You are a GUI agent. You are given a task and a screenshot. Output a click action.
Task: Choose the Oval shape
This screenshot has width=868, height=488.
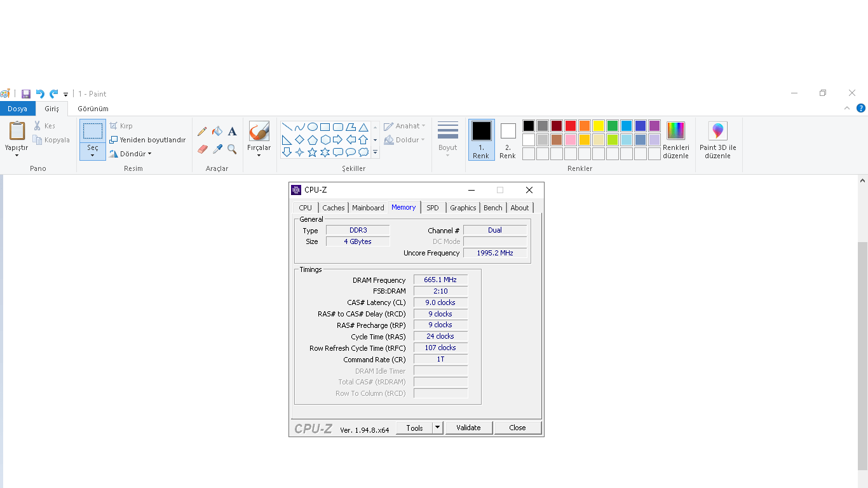tap(313, 127)
